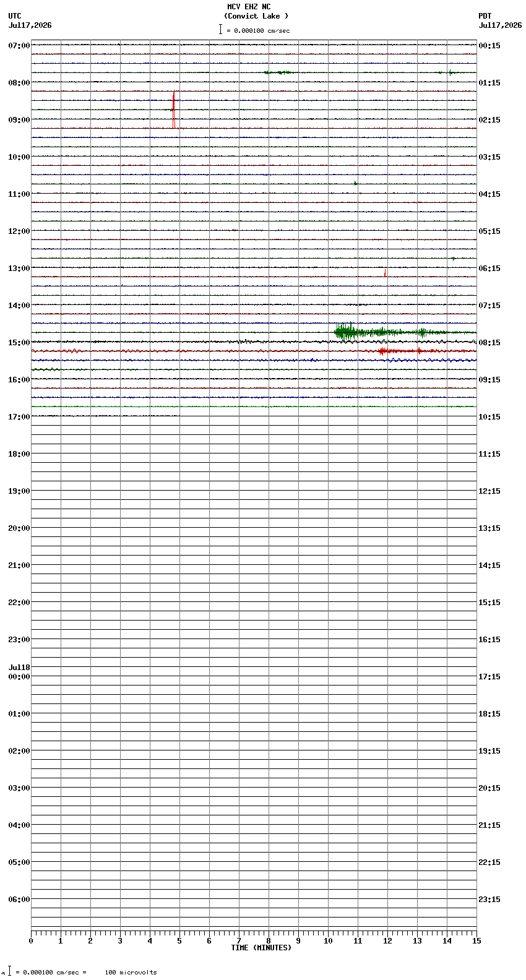Image resolution: width=526 pixels, height=980 pixels.
Task: Click time axis tick number '5'
Action: 179,941
